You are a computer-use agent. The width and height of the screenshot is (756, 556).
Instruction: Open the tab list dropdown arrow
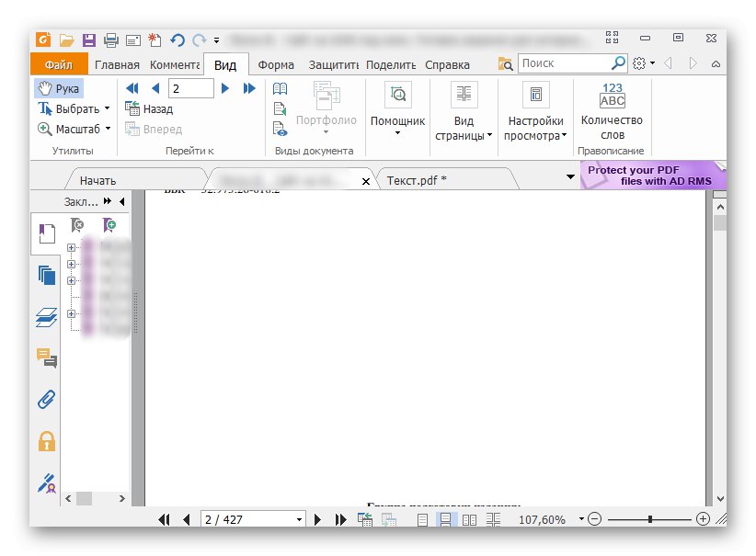click(x=570, y=176)
